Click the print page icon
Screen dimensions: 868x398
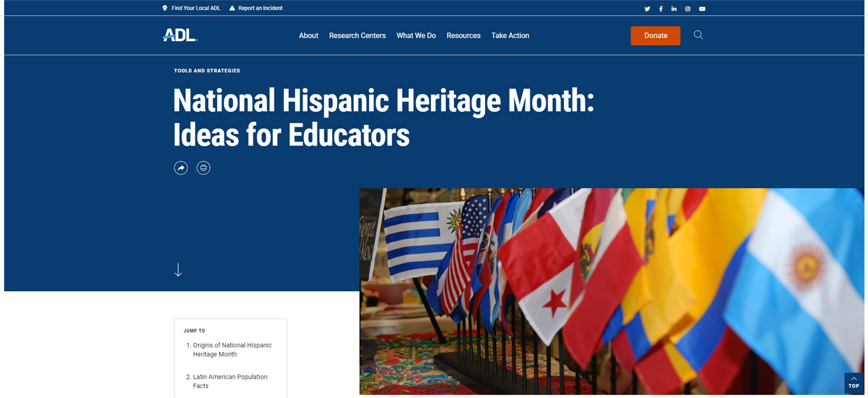[203, 168]
